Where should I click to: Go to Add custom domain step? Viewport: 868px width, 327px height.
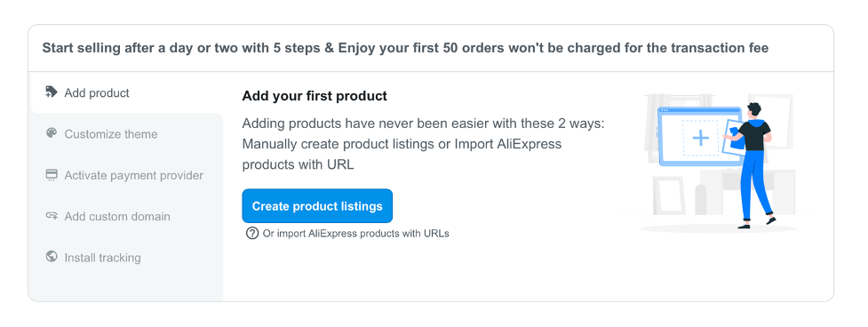(127, 216)
